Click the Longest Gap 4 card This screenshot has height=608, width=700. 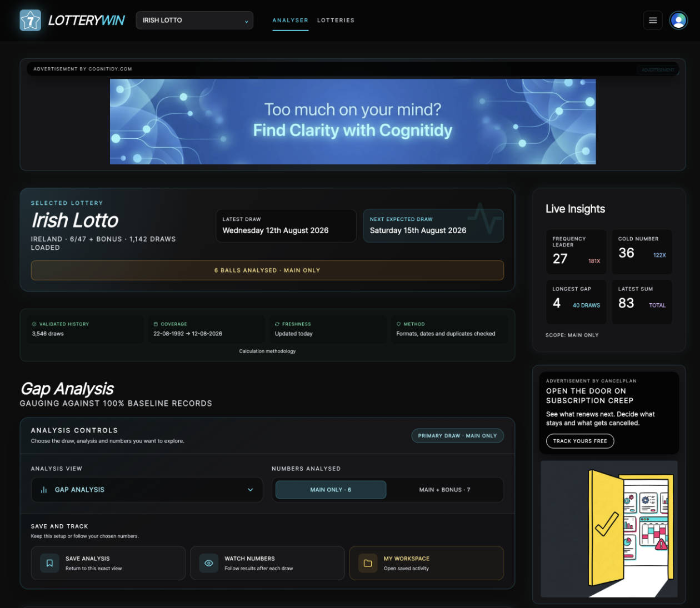tap(576, 302)
